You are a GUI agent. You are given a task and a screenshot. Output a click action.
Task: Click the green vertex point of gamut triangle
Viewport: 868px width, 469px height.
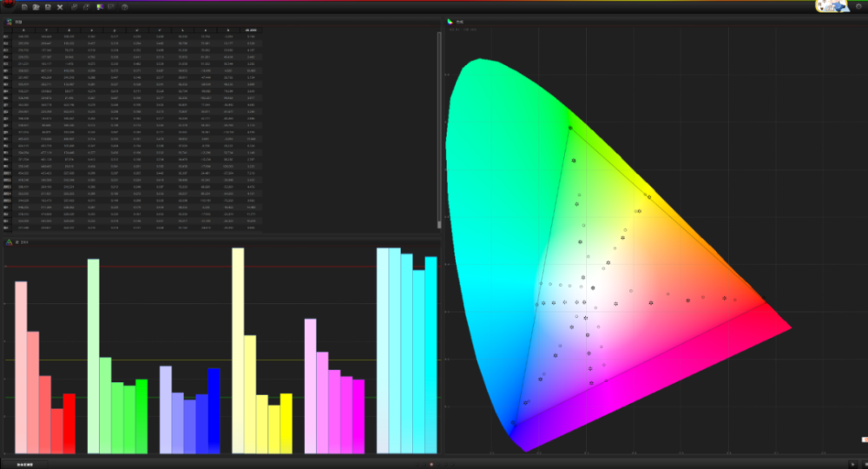tap(570, 128)
